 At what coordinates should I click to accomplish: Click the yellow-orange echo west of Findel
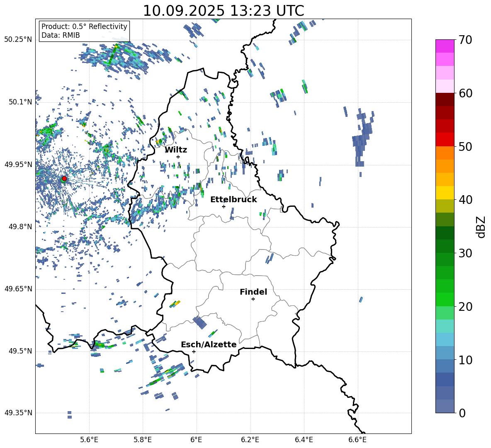175,303
